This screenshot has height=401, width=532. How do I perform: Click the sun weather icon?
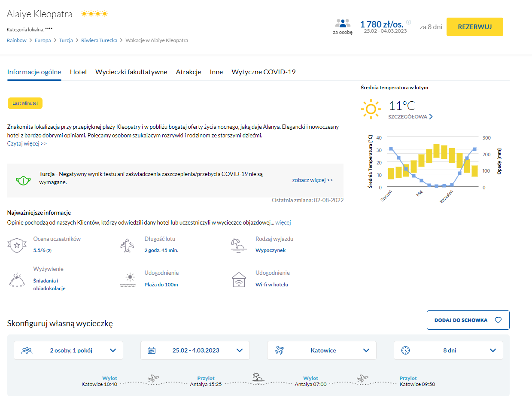[371, 109]
